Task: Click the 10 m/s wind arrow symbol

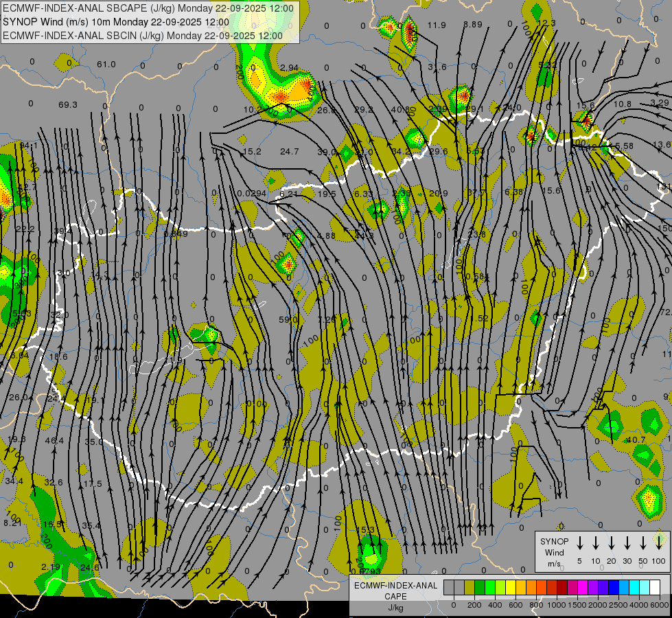Action: [596, 543]
